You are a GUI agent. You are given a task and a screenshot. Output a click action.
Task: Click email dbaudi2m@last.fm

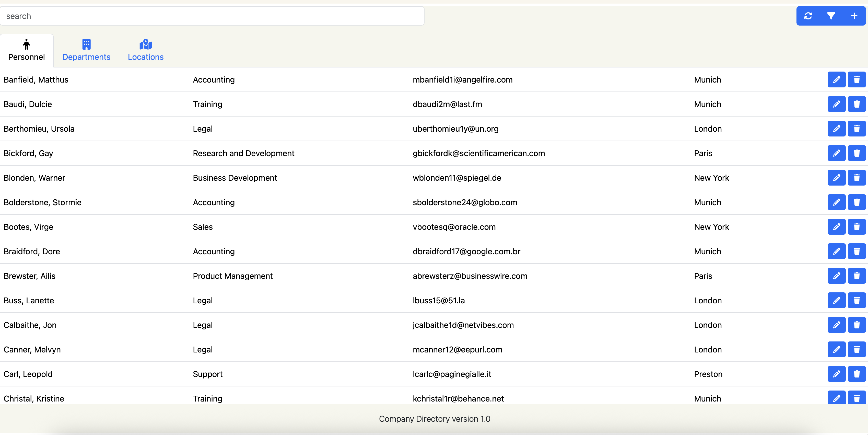click(x=448, y=104)
